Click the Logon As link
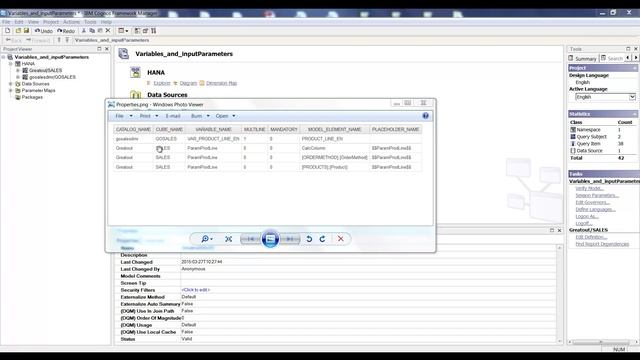This screenshot has width=640, height=360. pos(587,216)
